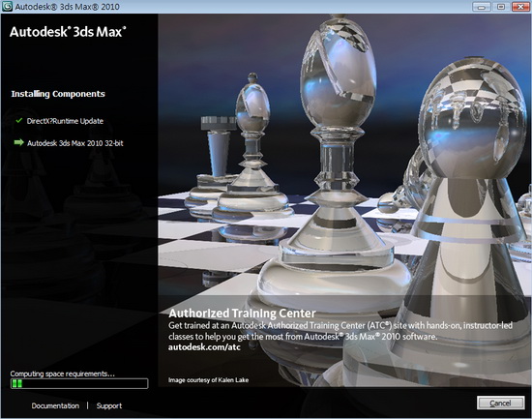532x419 pixels.
Task: Click the installation progress bar
Action: pos(79,384)
